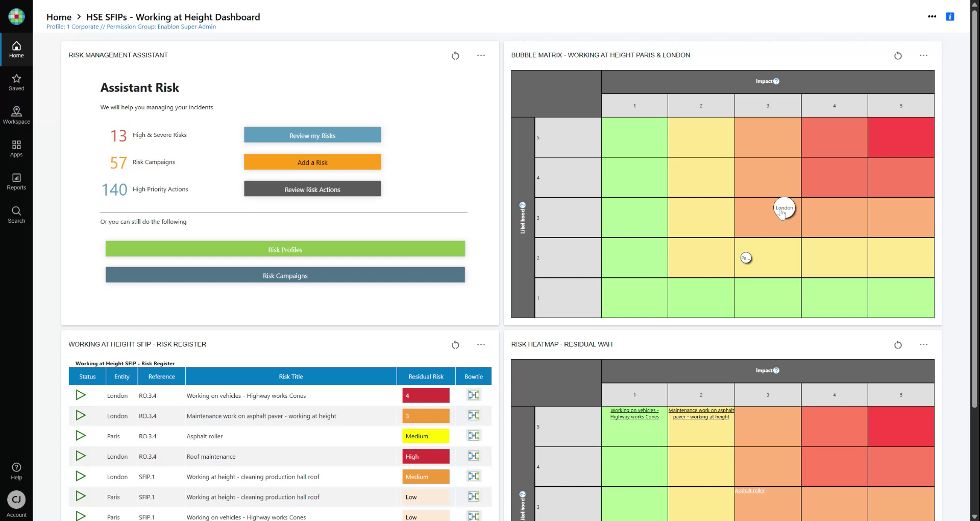This screenshot has height=521, width=980.
Task: Open bowtie diagram for Roof maintenance row
Action: click(474, 456)
